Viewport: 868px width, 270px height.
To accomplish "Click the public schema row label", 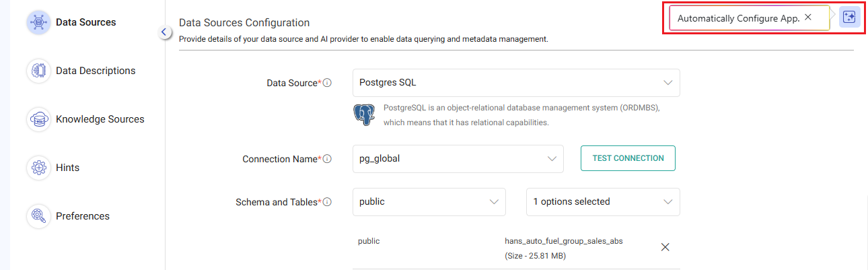I will pos(369,241).
